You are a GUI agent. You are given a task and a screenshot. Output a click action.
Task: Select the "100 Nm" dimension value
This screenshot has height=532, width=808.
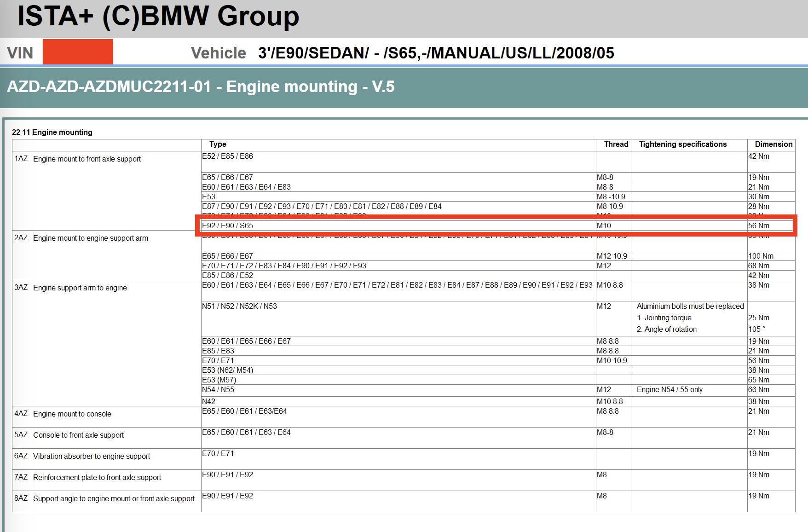point(761,256)
